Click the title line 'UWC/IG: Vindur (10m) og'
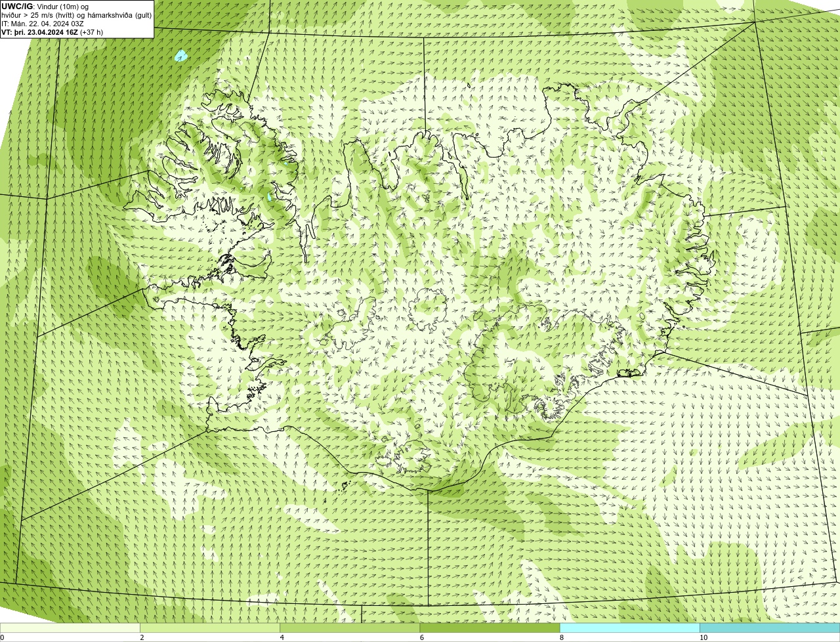Screen dimensions: 840x642 click(45, 7)
